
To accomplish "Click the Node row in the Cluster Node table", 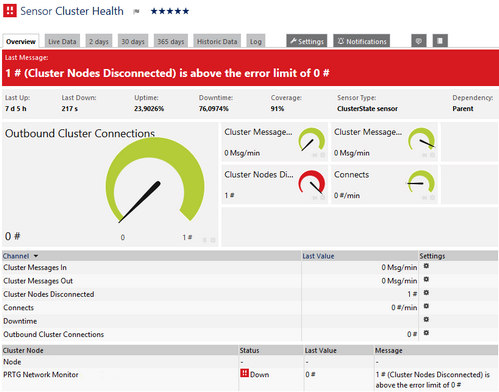I will pos(250,362).
